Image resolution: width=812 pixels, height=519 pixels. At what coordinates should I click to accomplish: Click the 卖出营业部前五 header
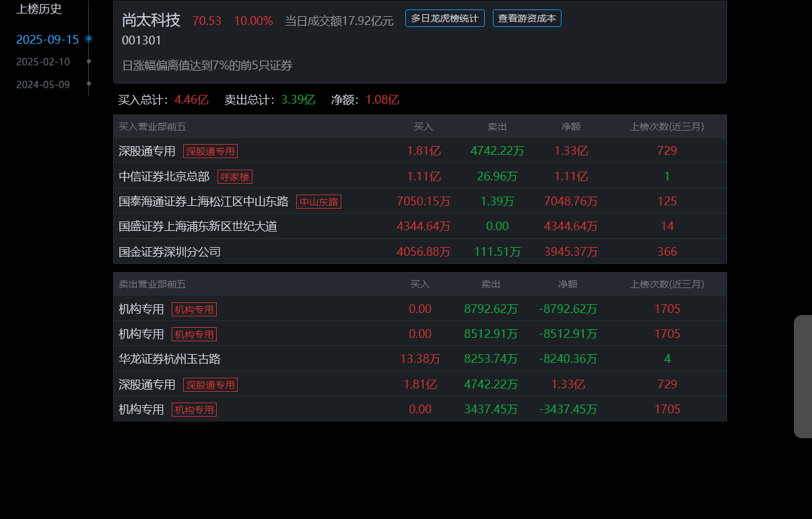(x=152, y=284)
